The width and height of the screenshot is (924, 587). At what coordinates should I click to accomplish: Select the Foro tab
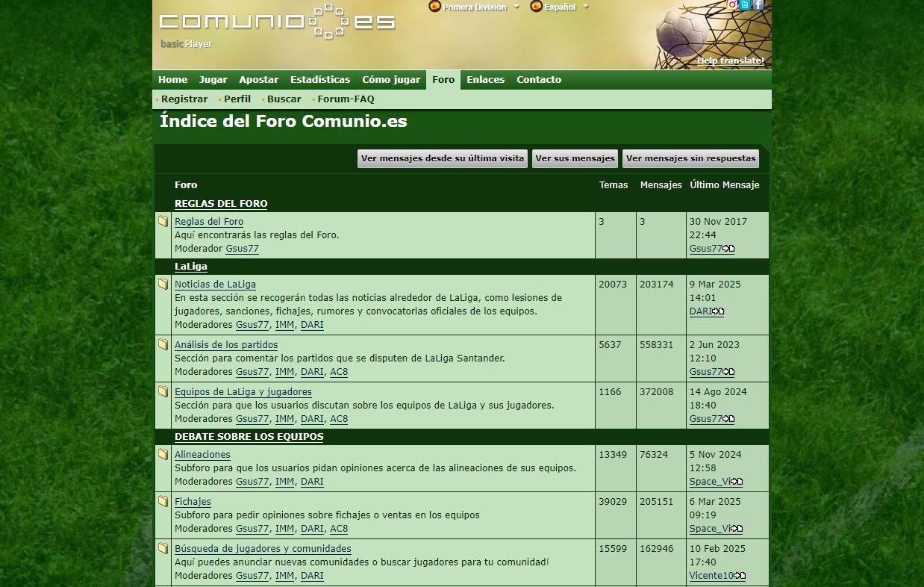tap(443, 80)
